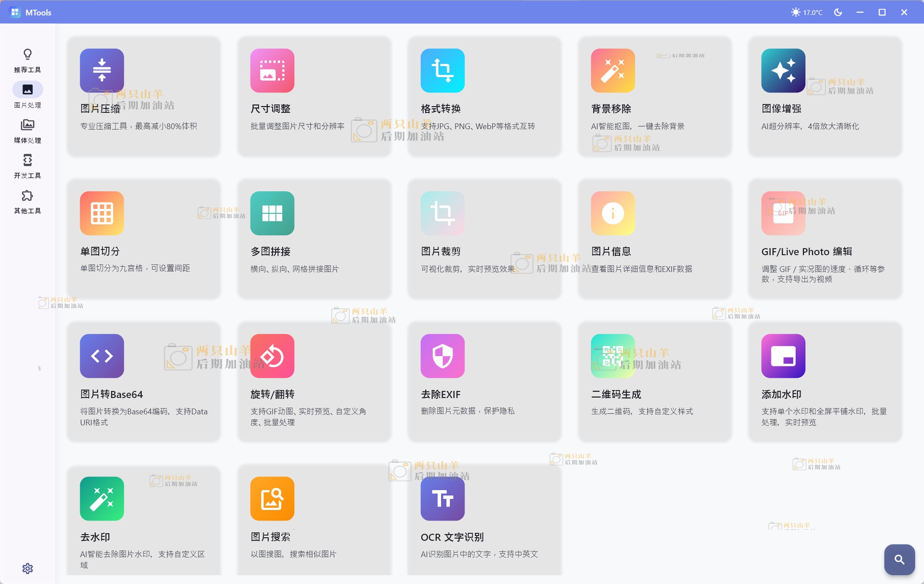The height and width of the screenshot is (584, 924).
Task: Open the 多图拼接 image stitching icon
Action: point(272,213)
